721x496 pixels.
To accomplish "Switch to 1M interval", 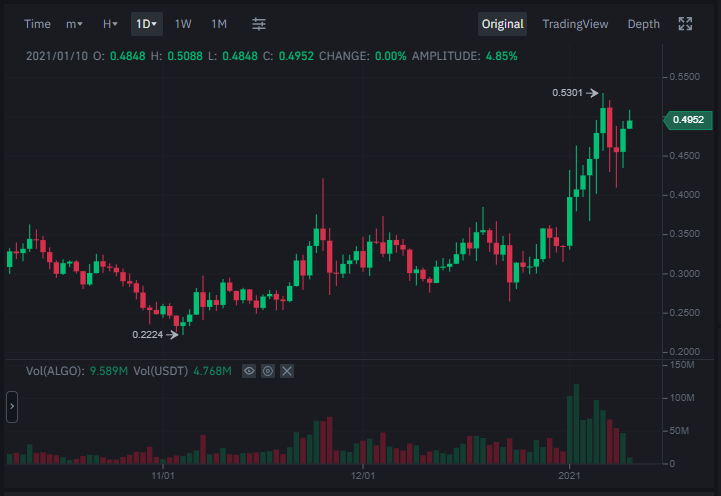I will click(x=219, y=24).
